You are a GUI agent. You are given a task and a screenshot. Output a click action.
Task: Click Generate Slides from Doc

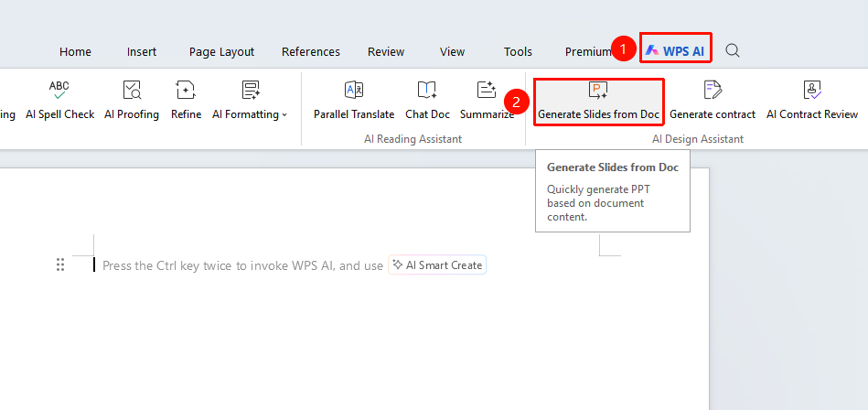(x=598, y=102)
